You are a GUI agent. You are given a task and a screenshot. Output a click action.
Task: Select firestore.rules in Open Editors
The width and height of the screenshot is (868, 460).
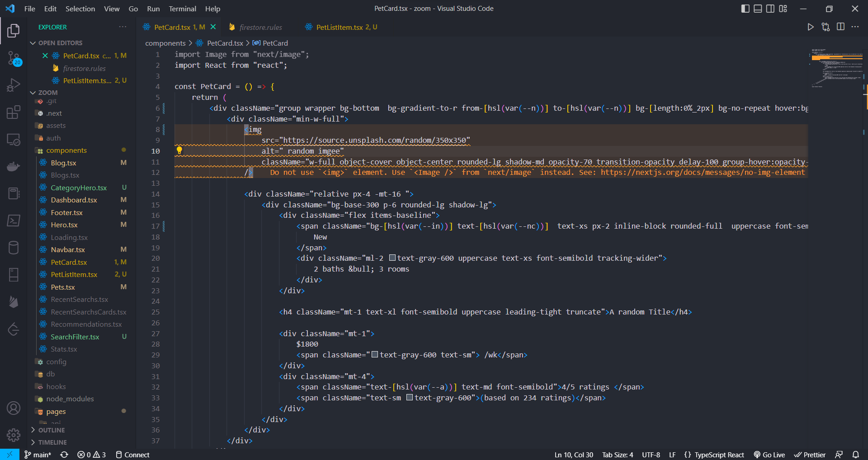[84, 68]
